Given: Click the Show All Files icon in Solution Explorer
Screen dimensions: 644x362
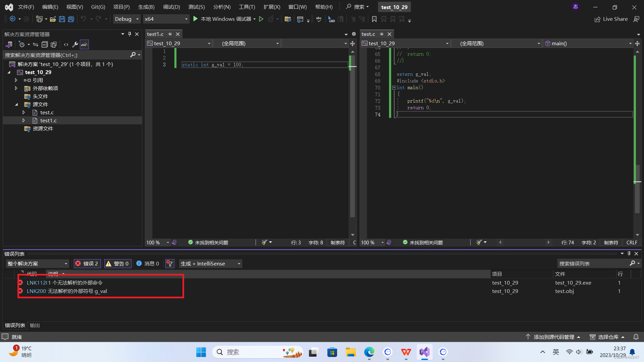Looking at the screenshot, I should 54,44.
